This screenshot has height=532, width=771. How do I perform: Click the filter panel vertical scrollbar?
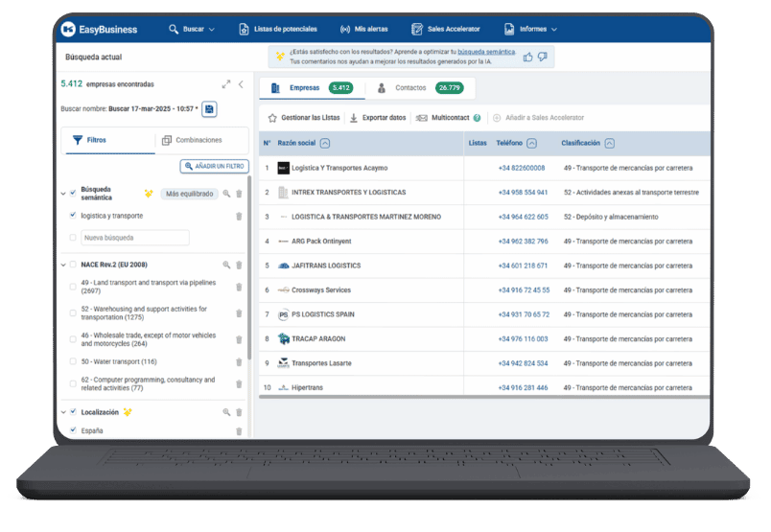(249, 268)
